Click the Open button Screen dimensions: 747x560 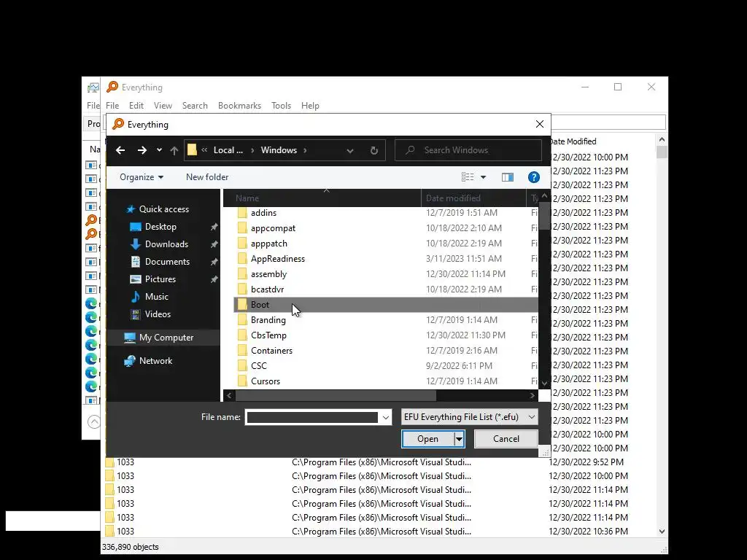[x=427, y=439]
